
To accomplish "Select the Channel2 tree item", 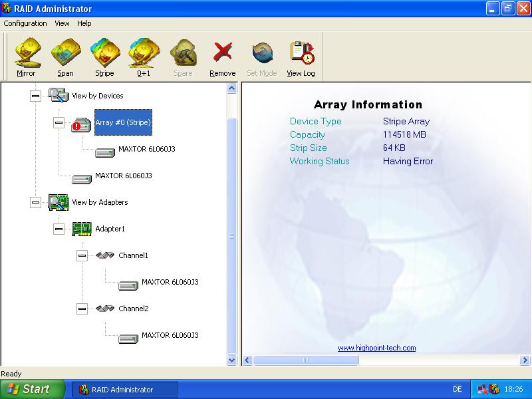I will click(134, 309).
